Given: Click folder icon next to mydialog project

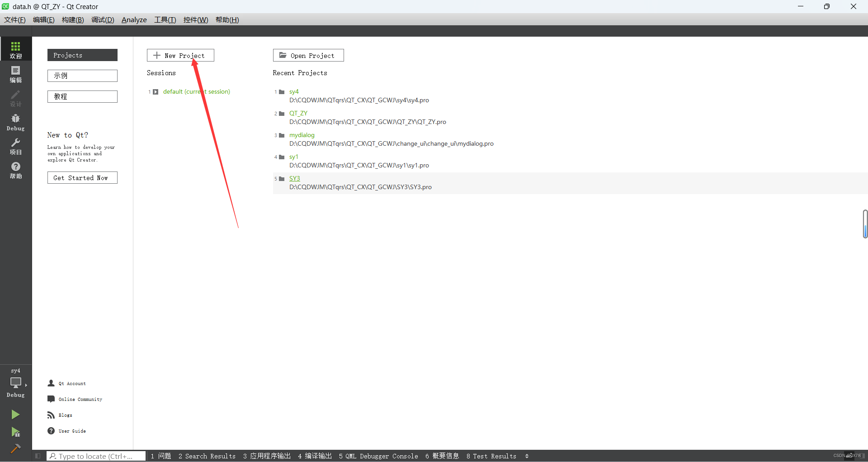Looking at the screenshot, I should pos(282,135).
